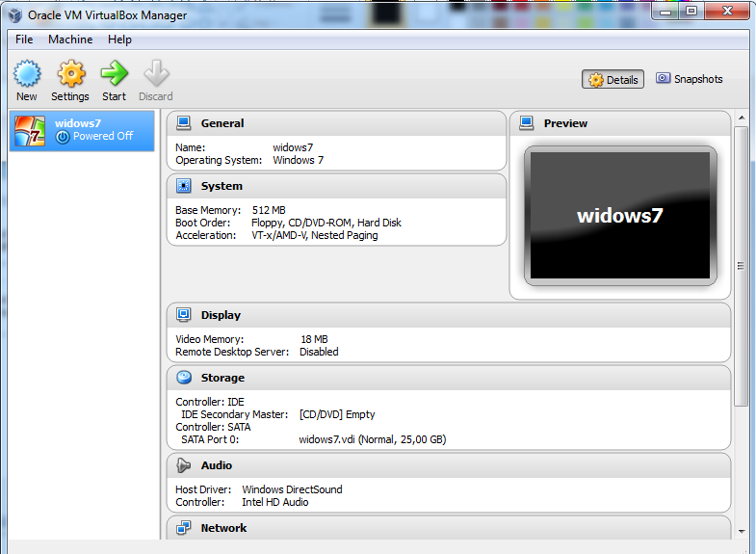
Task: Click the Video Memory value 18 MB
Action: pyautogui.click(x=314, y=339)
